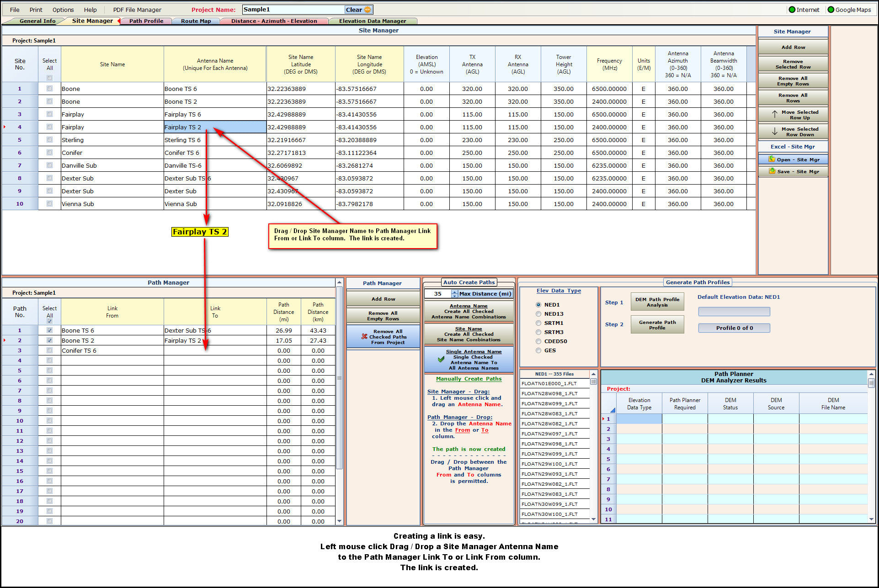
Task: Uncheck path 1 Boone TS 6 checkbox
Action: tap(49, 330)
